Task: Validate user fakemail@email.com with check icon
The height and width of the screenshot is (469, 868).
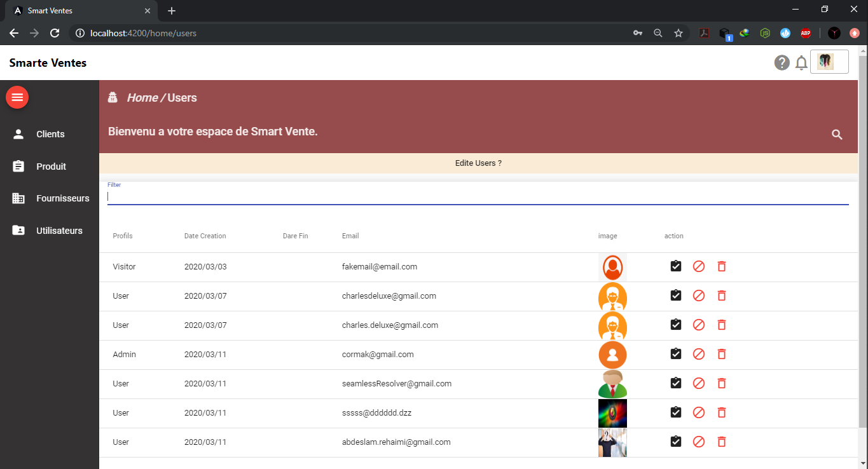Action: pyautogui.click(x=676, y=266)
